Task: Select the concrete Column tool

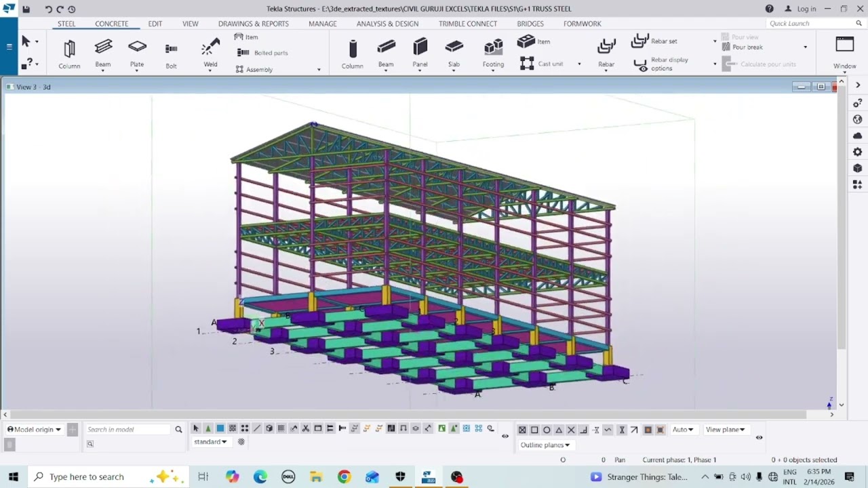Action: (352, 54)
